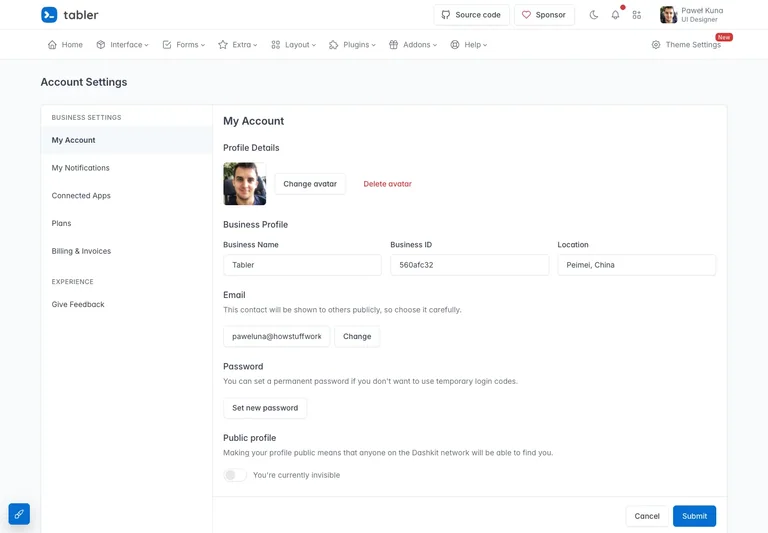Viewport: 768px width, 533px height.
Task: Focus the Business ID field
Action: point(470,265)
